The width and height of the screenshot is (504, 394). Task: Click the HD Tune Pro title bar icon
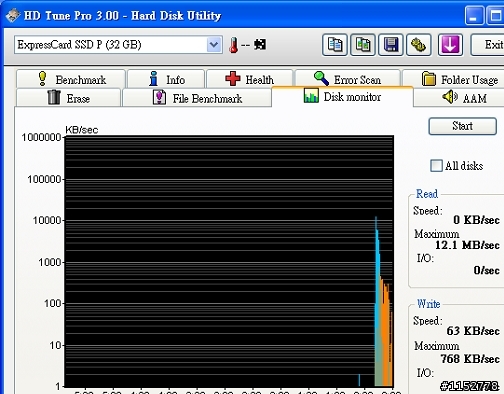coord(13,16)
